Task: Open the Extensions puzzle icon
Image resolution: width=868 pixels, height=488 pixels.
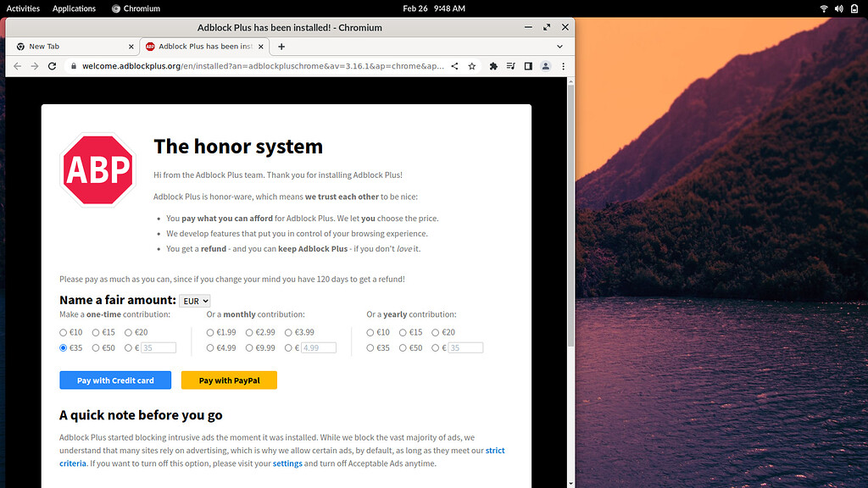Action: (x=493, y=66)
